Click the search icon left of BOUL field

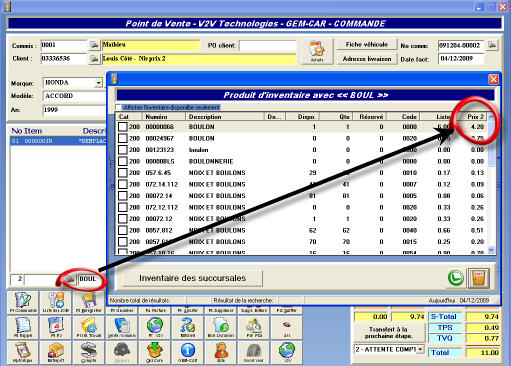click(x=70, y=279)
